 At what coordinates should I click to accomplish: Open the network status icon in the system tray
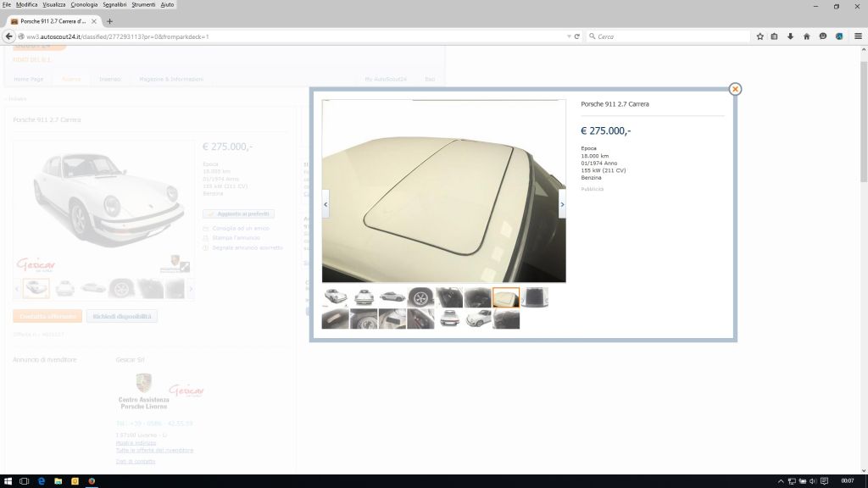792,481
